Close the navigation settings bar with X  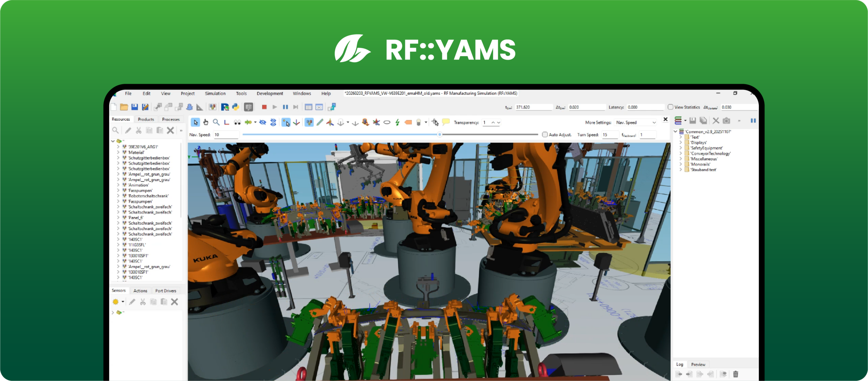665,120
